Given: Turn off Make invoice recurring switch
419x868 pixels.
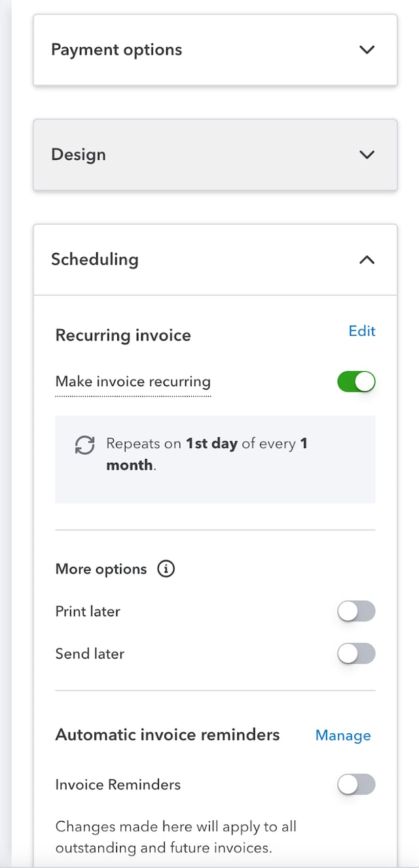Looking at the screenshot, I should (x=356, y=382).
